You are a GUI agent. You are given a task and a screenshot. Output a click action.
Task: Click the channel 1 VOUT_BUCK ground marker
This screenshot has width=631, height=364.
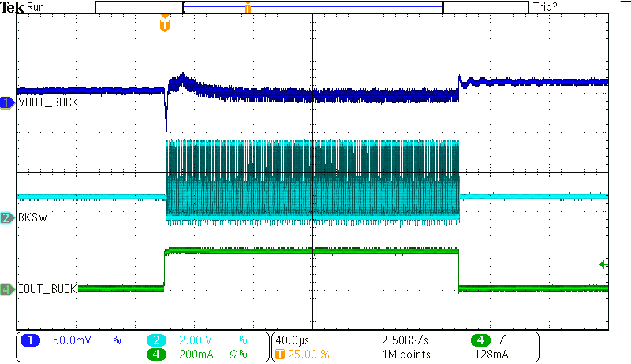(x=7, y=102)
